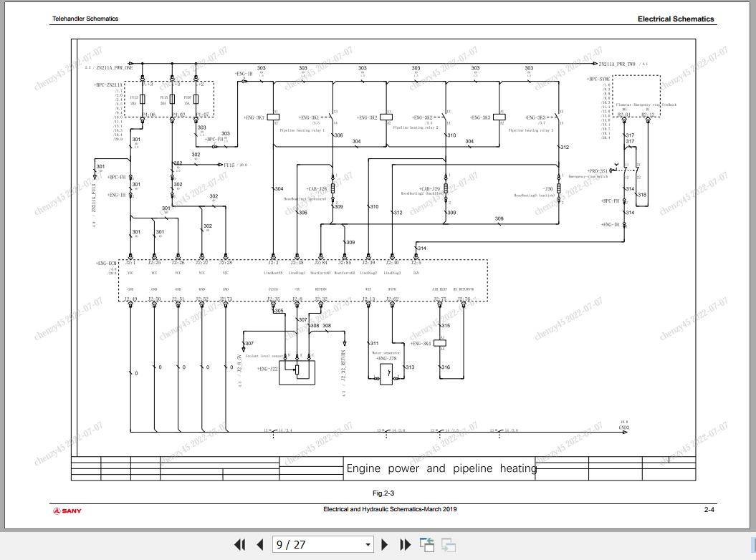Viewport: 756px width, 560px height.
Task: Click the SANY logo in footer
Action: 67,511
